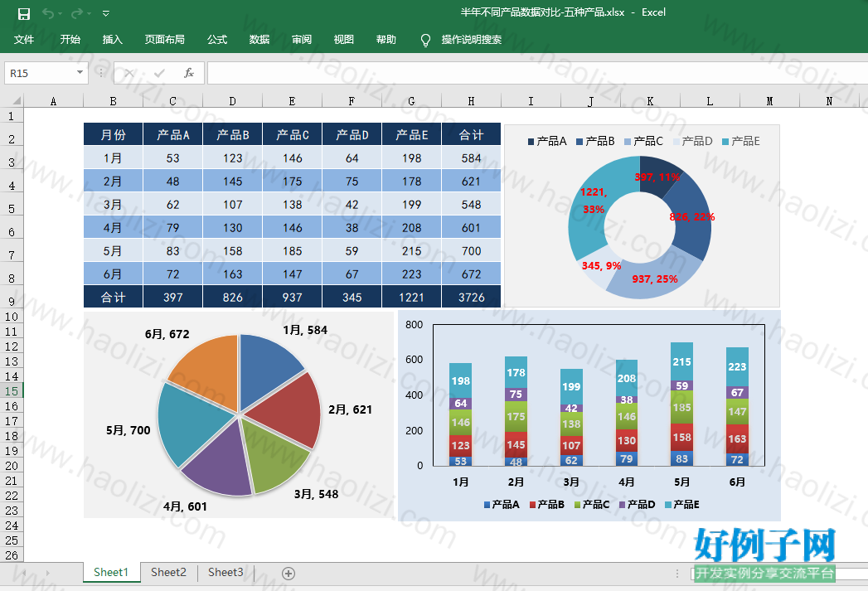This screenshot has width=868, height=591.
Task: Click the New Sheet plus icon
Action: 288,574
